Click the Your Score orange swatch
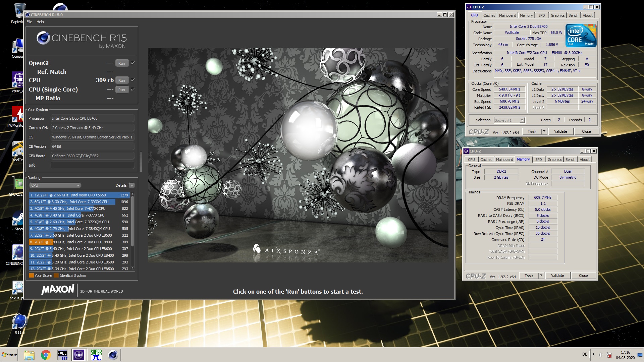The image size is (644, 362). [x=31, y=276]
